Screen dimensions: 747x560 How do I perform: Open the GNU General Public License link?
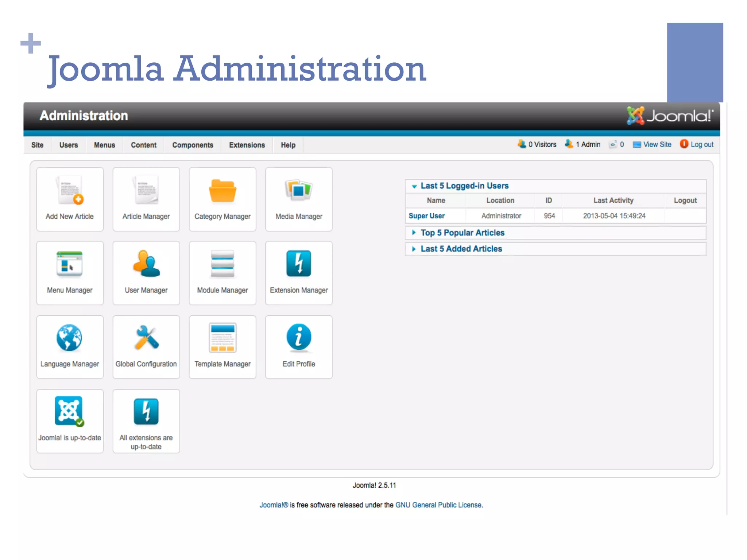[438, 505]
